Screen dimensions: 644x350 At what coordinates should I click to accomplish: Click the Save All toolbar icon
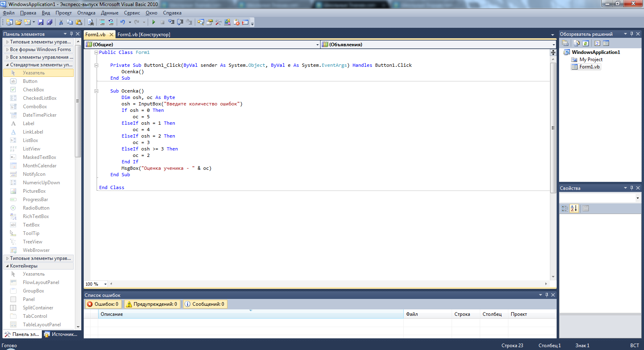tap(50, 23)
